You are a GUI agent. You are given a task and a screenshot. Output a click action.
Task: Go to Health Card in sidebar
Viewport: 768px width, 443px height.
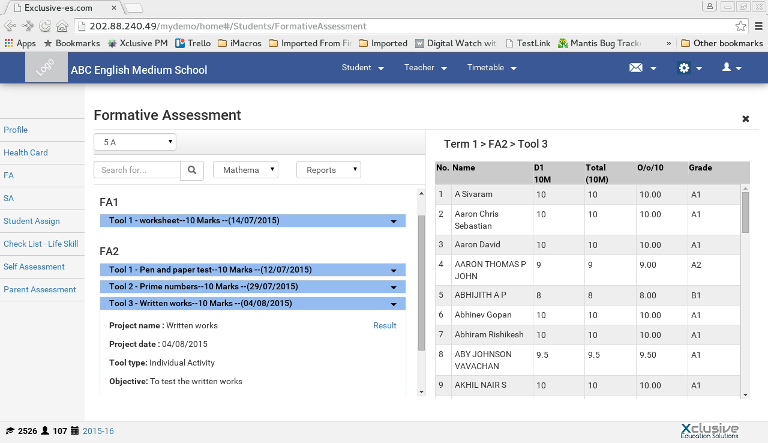click(x=25, y=153)
